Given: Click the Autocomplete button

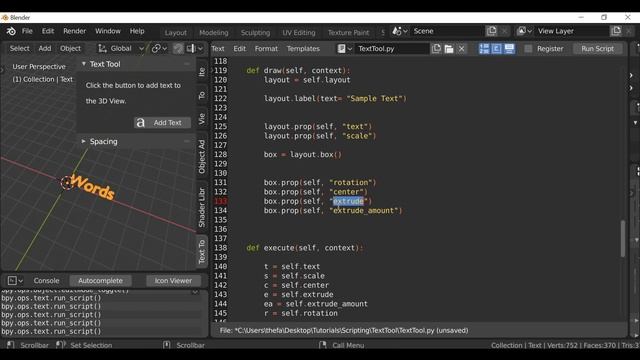Looking at the screenshot, I should tap(100, 280).
